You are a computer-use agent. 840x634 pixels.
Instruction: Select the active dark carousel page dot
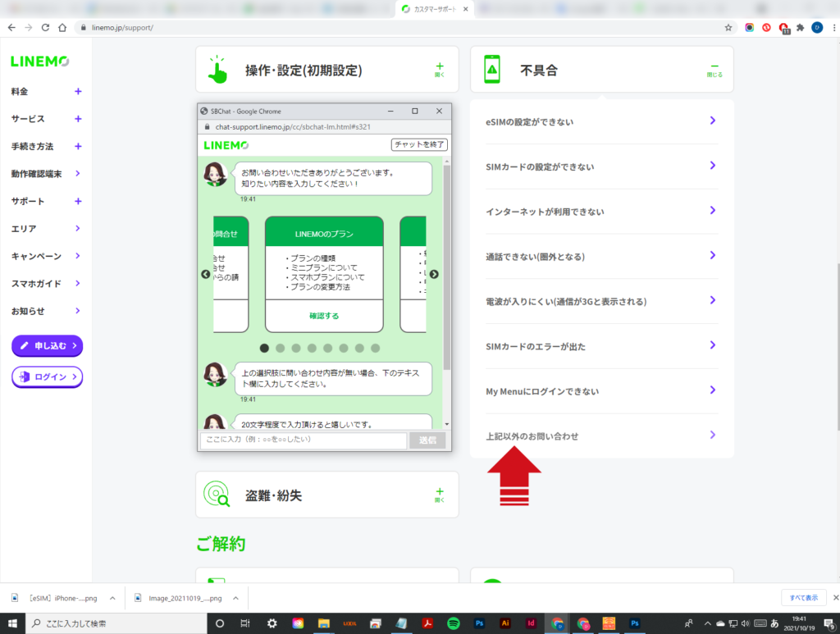click(x=264, y=348)
